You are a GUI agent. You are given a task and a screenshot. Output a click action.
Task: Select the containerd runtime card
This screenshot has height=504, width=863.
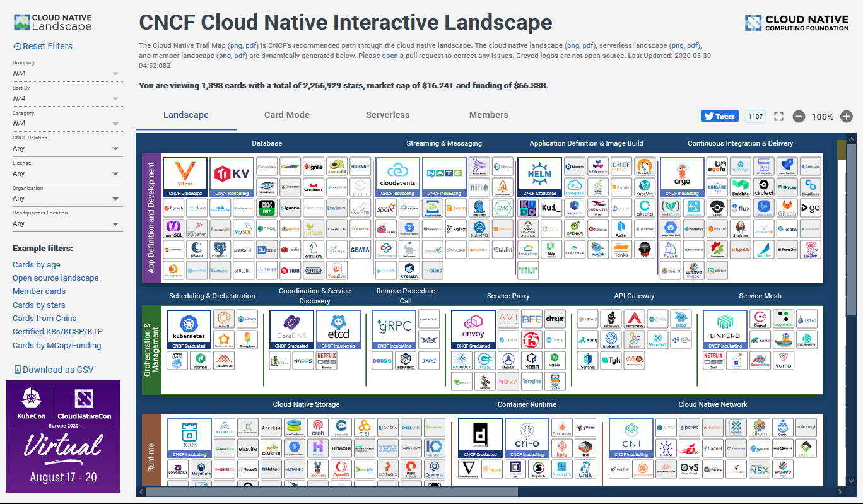[480, 438]
